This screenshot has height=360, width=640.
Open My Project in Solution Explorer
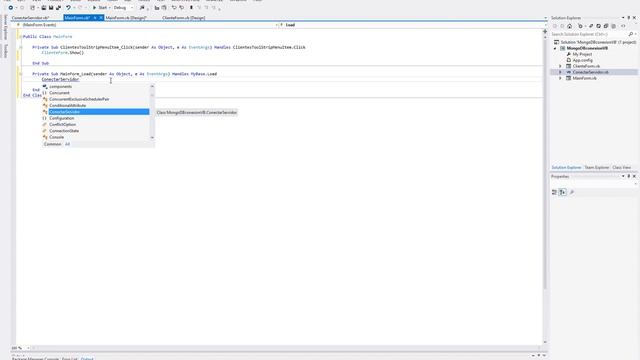582,54
